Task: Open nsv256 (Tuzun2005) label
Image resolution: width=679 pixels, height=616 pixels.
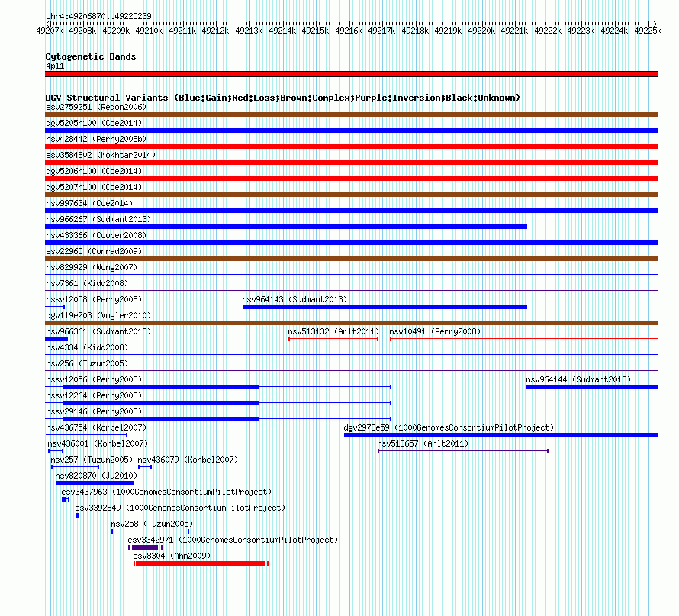Action: click(x=87, y=363)
